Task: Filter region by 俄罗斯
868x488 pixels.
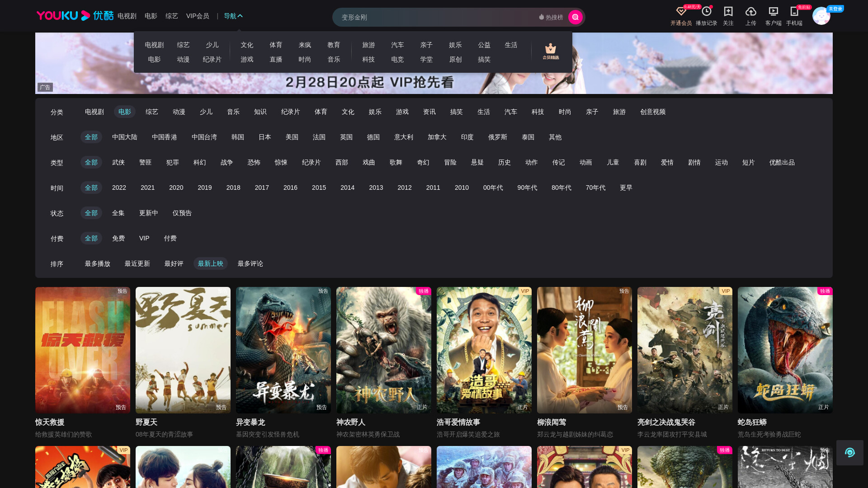Action: (498, 137)
